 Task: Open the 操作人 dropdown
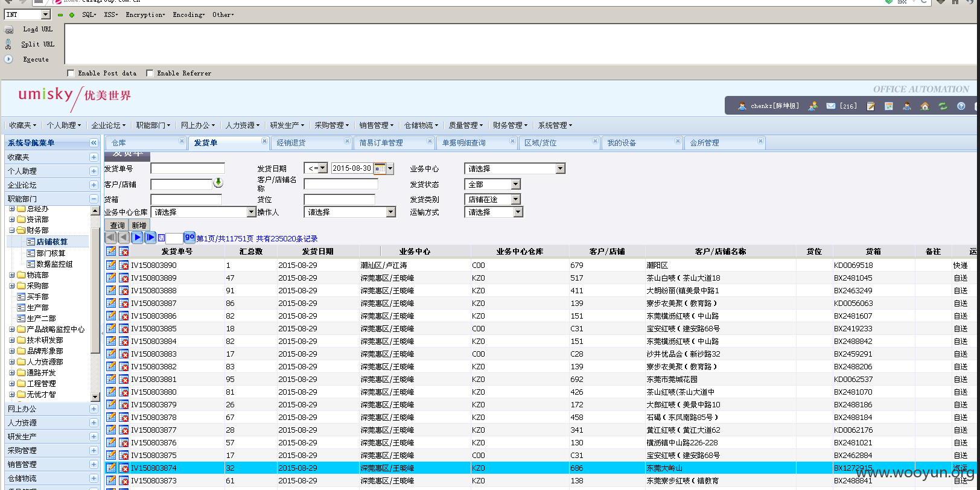coord(350,212)
